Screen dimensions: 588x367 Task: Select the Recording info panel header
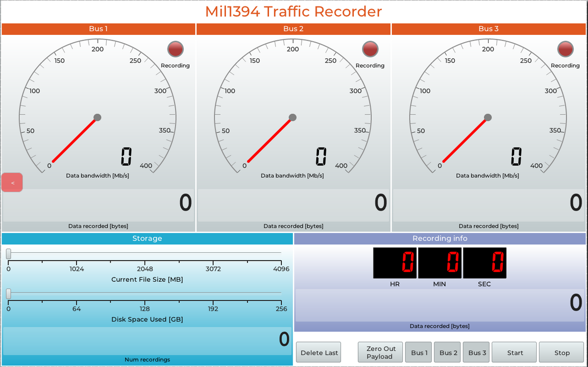pos(440,239)
